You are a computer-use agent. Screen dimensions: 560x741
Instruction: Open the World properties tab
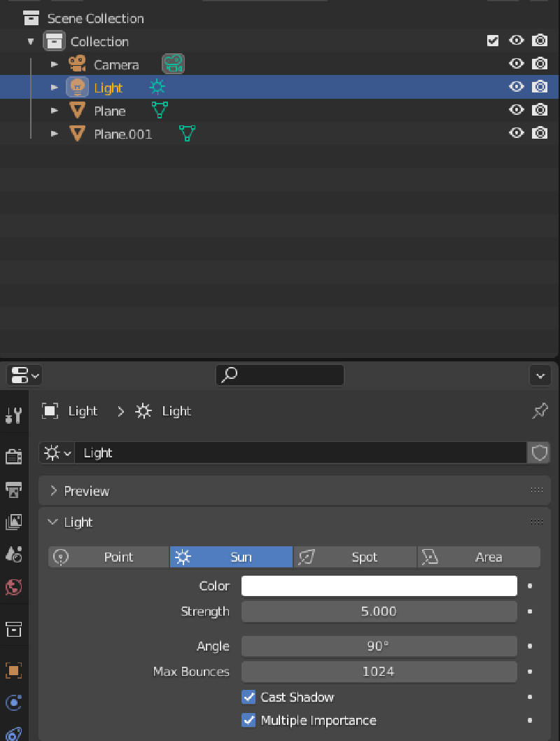coord(13,586)
